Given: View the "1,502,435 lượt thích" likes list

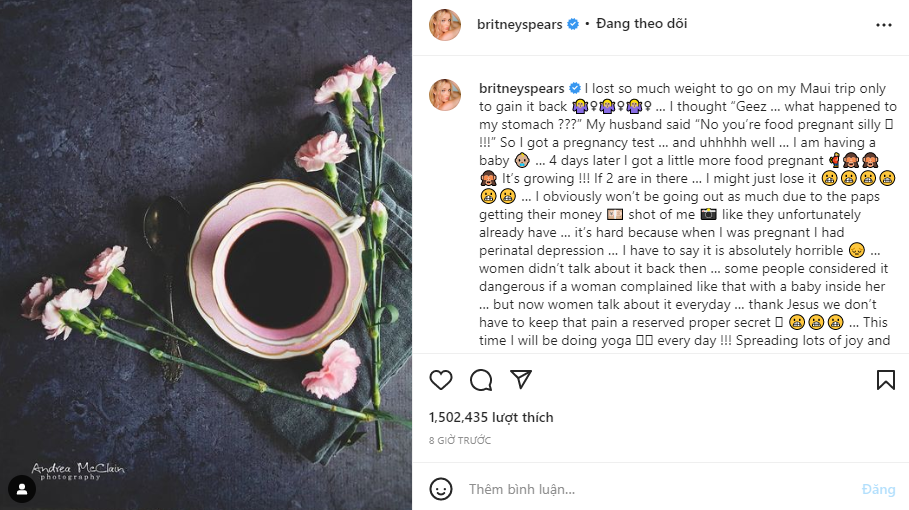Looking at the screenshot, I should (491, 417).
